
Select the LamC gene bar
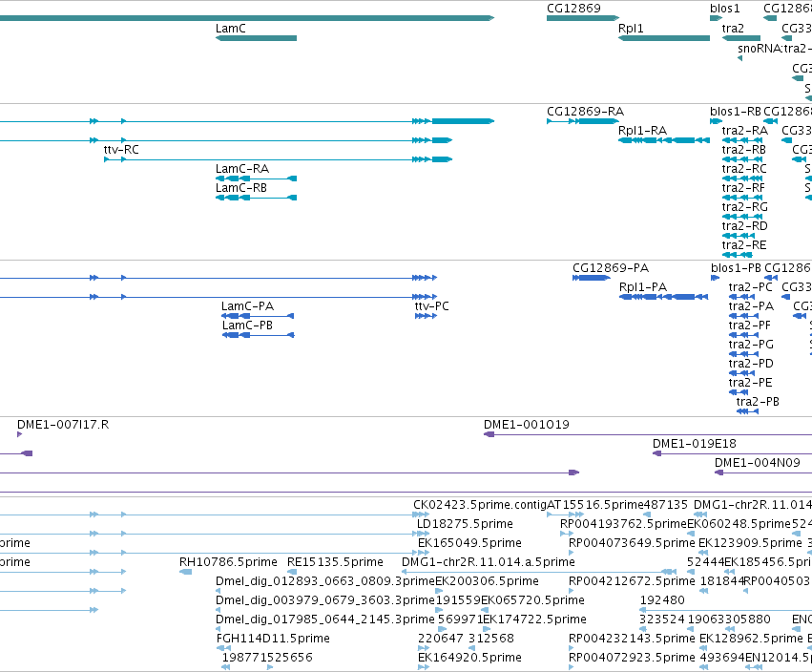[256, 38]
